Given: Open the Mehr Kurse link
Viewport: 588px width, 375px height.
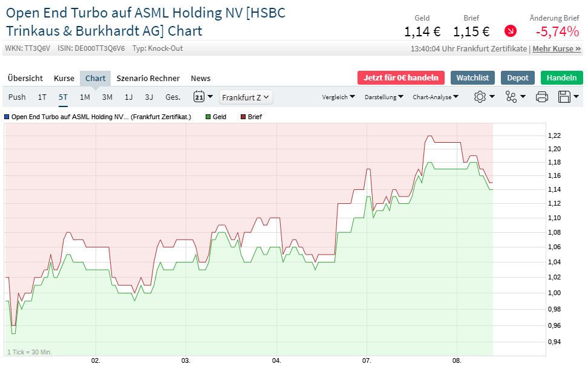Looking at the screenshot, I should point(557,49).
